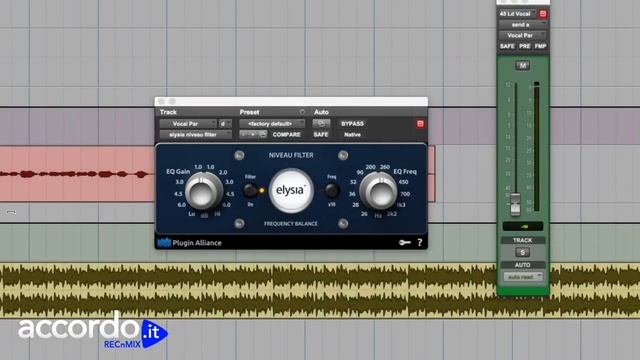
Task: Toggle the Filter On switch
Action: (x=250, y=190)
